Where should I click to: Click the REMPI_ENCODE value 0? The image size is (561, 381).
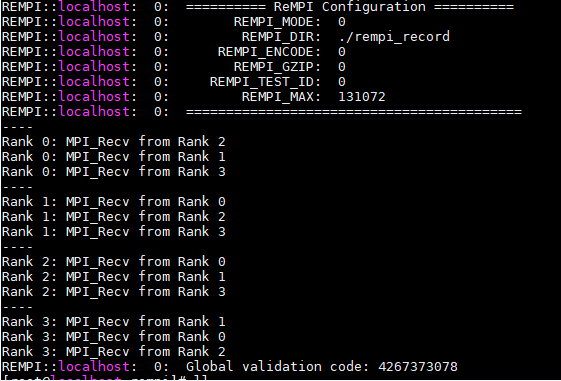coord(342,52)
